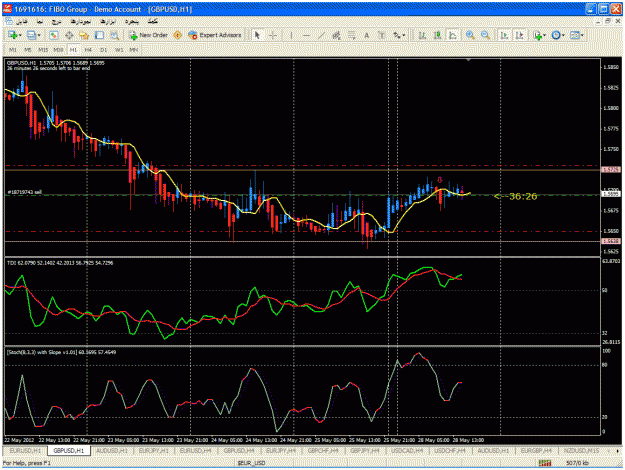Image resolution: width=625 pixels, height=470 pixels.
Task: Switch chart to Candlesticks style
Action: click(x=437, y=35)
